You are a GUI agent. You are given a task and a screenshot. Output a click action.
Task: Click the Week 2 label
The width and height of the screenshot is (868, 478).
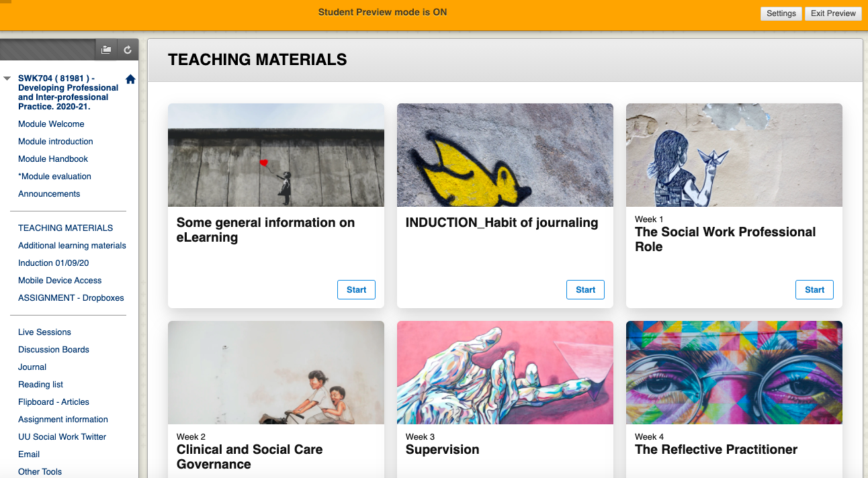191,437
